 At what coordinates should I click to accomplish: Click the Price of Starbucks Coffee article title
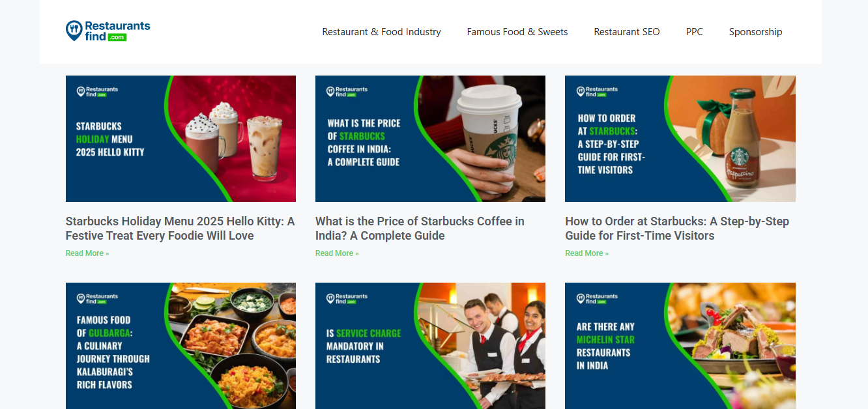coord(420,229)
